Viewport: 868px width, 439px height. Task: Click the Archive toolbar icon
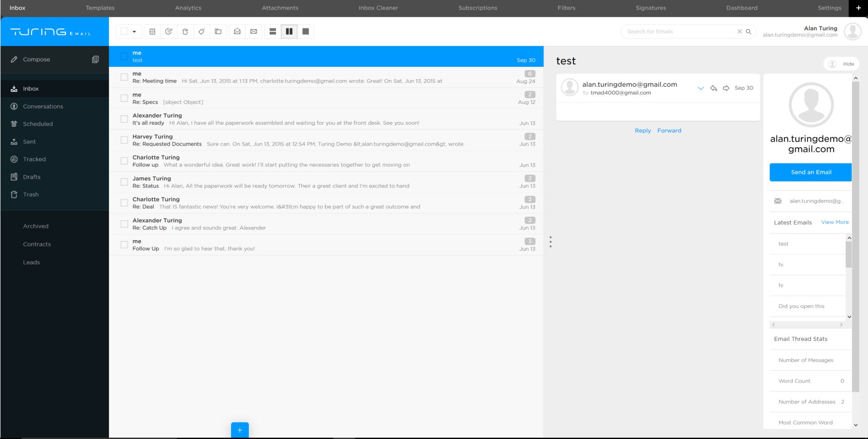point(152,32)
